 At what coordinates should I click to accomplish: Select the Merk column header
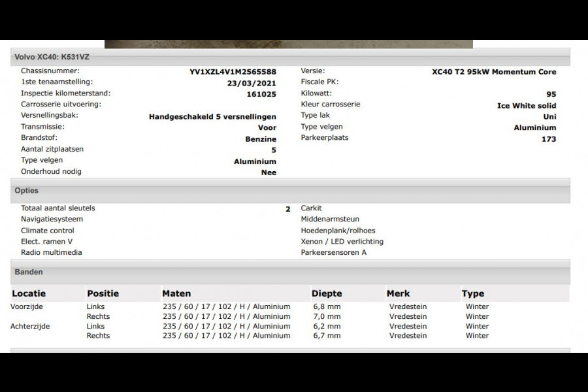coord(397,293)
